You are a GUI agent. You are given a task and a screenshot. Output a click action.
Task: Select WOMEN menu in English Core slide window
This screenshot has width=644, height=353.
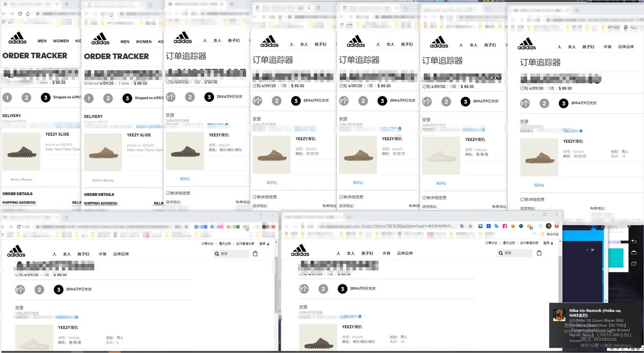pyautogui.click(x=144, y=41)
